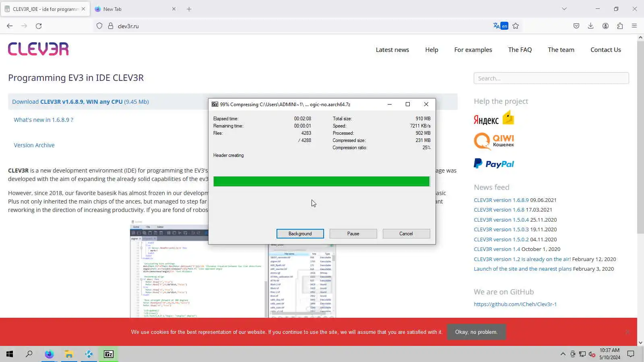The width and height of the screenshot is (644, 362).
Task: Open a new browser tab
Action: pyautogui.click(x=189, y=9)
